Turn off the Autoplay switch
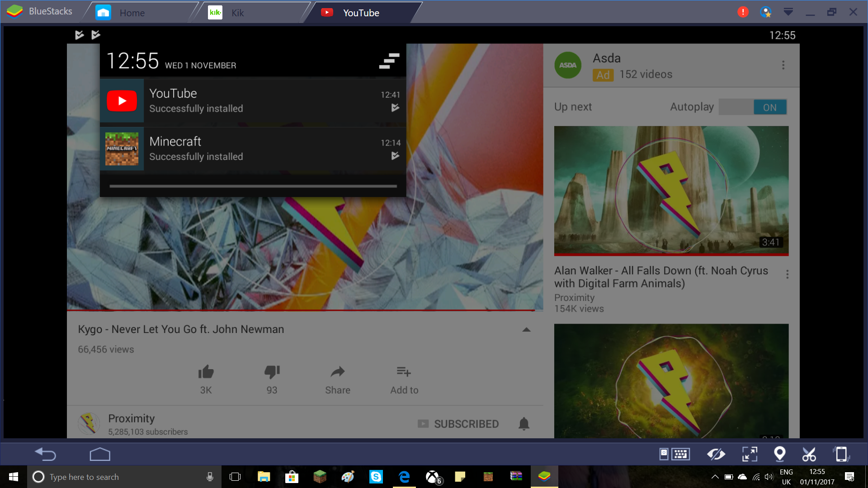The height and width of the screenshot is (488, 868). click(x=753, y=108)
